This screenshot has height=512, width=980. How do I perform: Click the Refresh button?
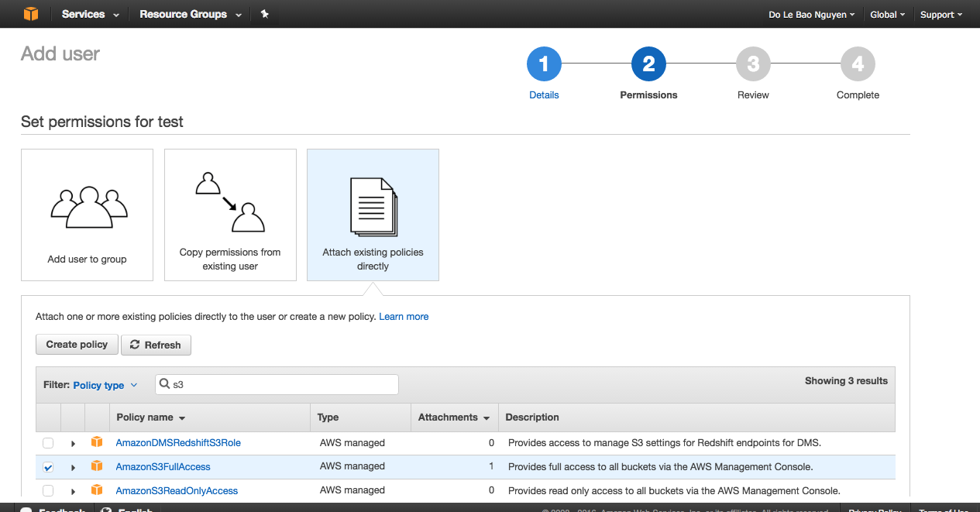[x=156, y=345]
